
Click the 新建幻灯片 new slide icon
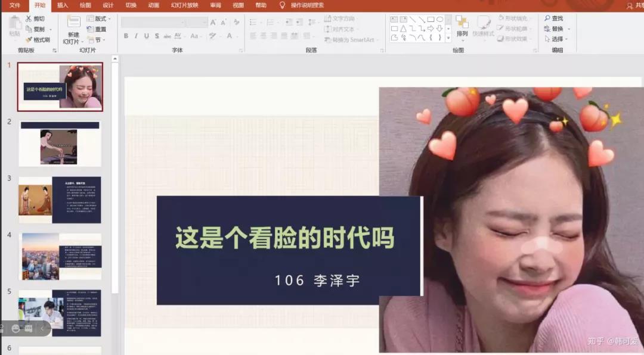point(73,23)
